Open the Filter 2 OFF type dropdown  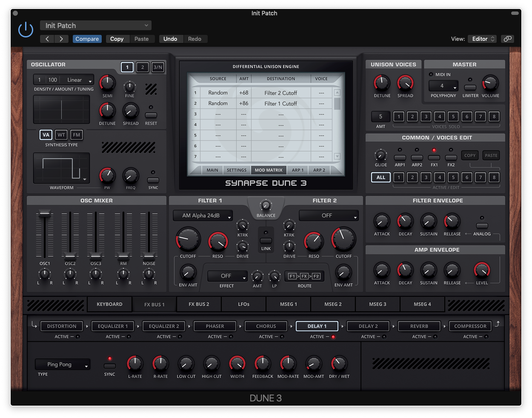click(x=329, y=216)
